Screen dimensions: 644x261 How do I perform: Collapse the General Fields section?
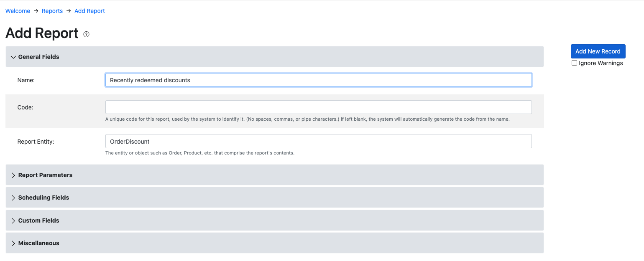(x=274, y=57)
